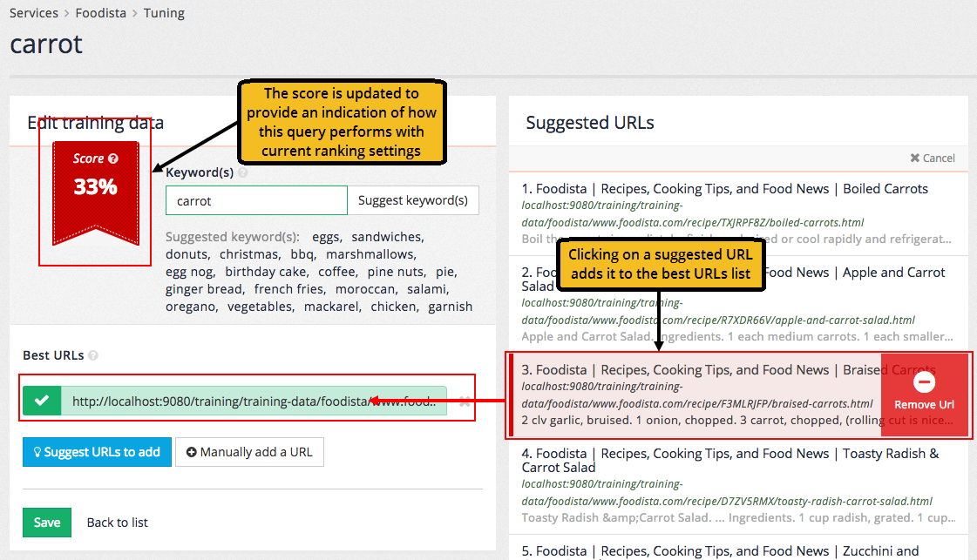
Task: Go Back to list
Action: click(x=117, y=522)
